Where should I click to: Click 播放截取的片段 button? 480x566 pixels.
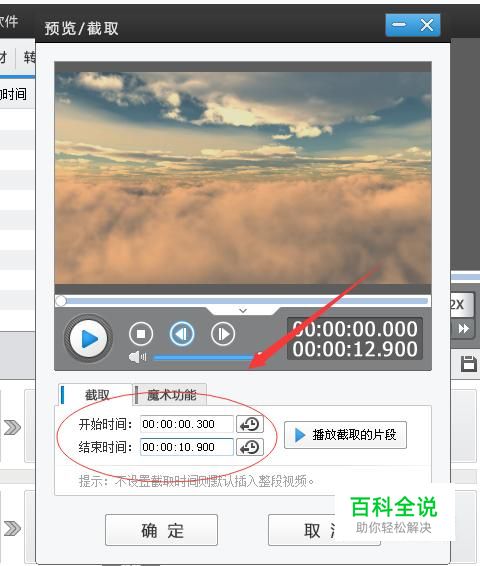pos(345,435)
